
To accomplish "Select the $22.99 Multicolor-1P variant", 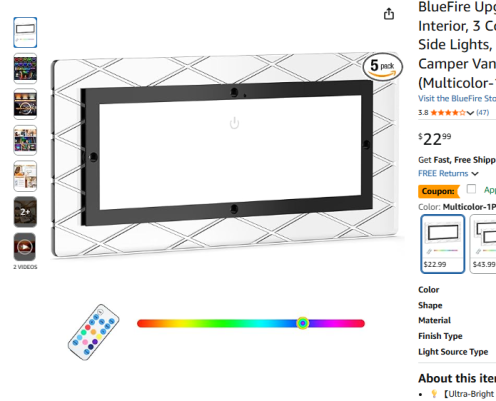I will [442, 244].
